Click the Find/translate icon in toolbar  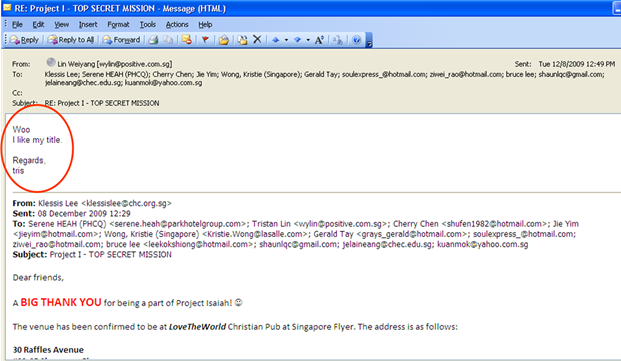pos(337,40)
